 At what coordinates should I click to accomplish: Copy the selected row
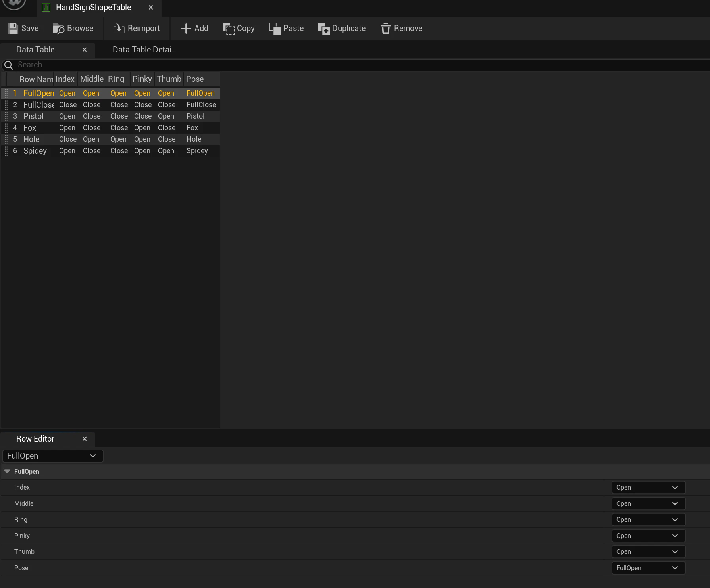[239, 29]
